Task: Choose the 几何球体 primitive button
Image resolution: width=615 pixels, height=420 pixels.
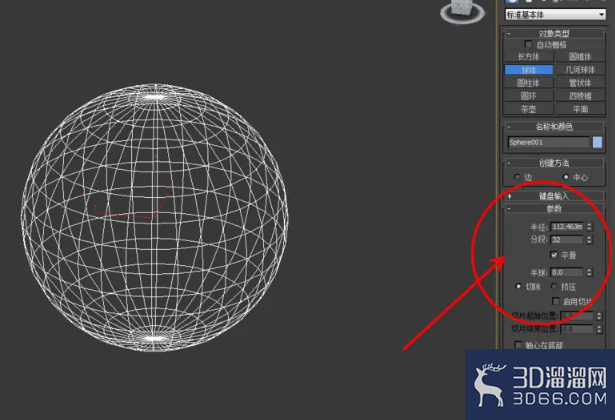Action: pos(580,70)
